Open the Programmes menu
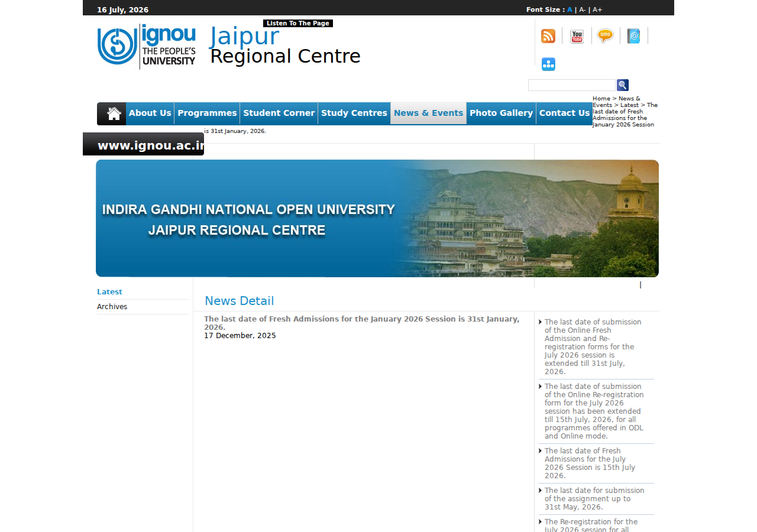Viewport: 757px width, 532px height. pos(207,113)
